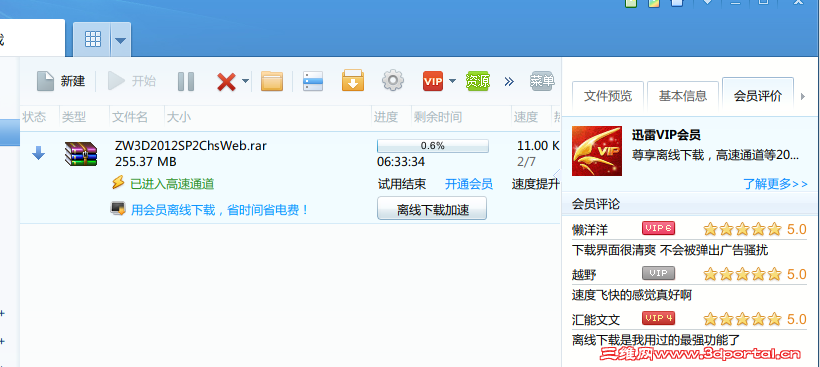Click the star rating for 汇能文文
The height and width of the screenshot is (367, 820).
tap(742, 319)
